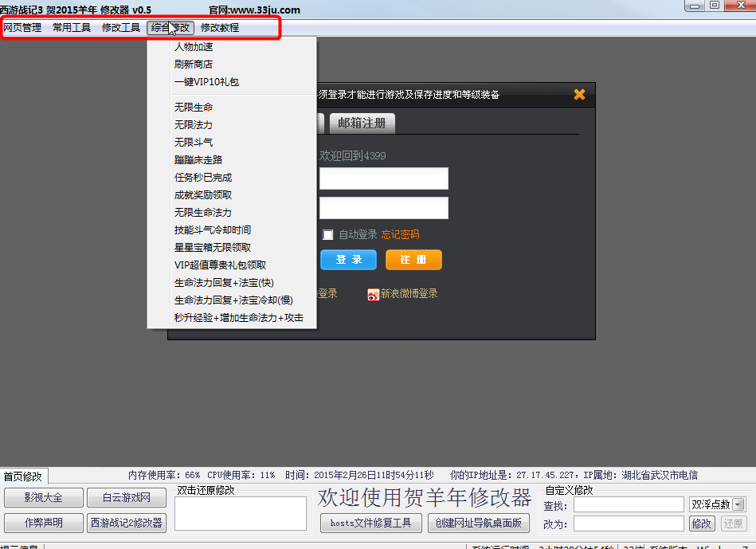Click the hosts文件修复工具 repair button
This screenshot has height=549, width=756.
pyautogui.click(x=370, y=523)
